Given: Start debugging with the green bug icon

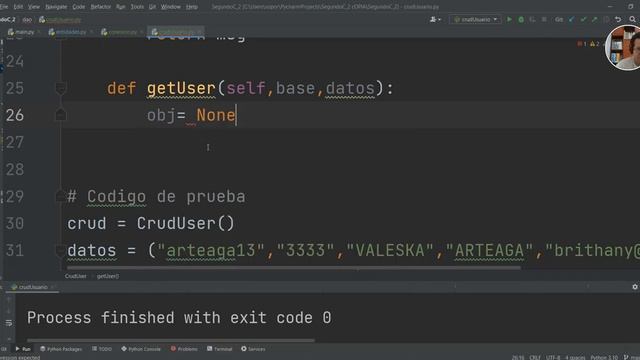Looking at the screenshot, I should (x=521, y=19).
